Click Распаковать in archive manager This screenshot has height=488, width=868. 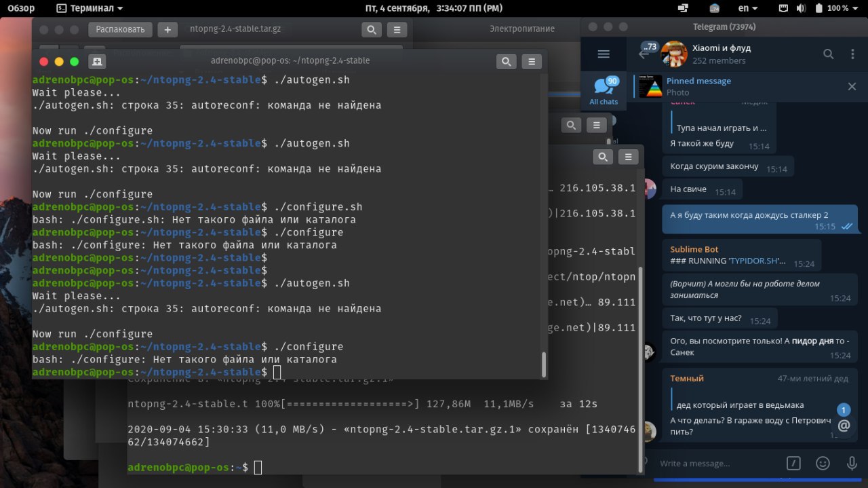click(120, 29)
